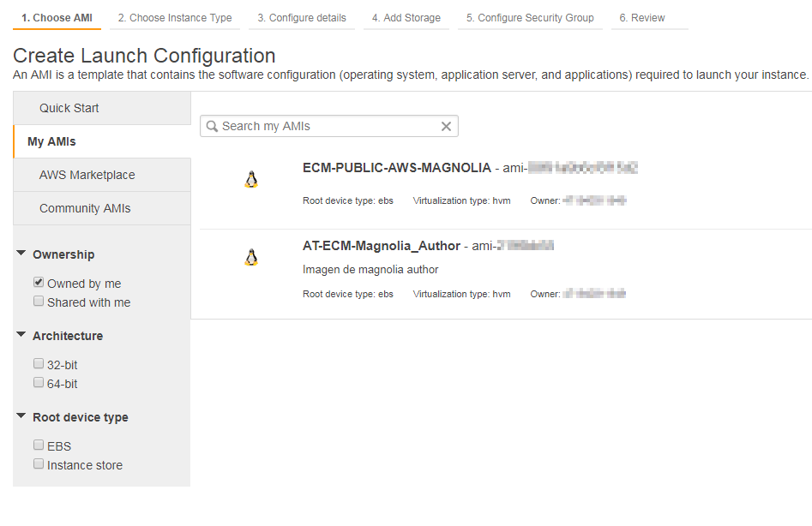Switch to Quick Start AMI list
Viewport: 812px width, 526px height.
102,108
